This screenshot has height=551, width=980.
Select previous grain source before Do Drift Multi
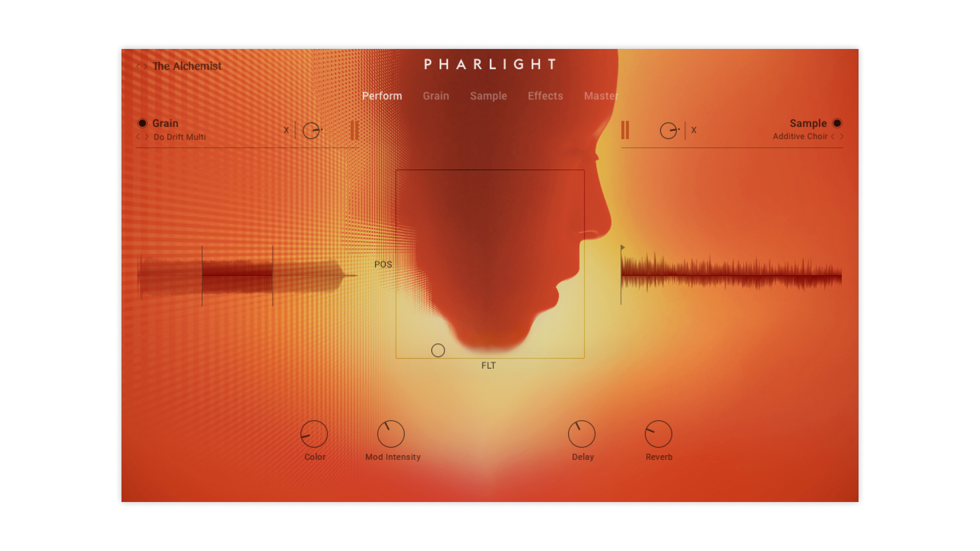(x=138, y=137)
